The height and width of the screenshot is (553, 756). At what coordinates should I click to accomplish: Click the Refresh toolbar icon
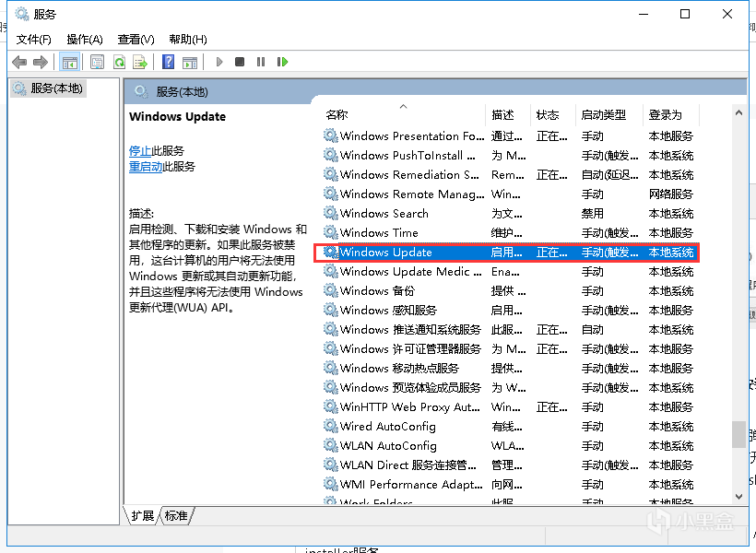[x=119, y=62]
